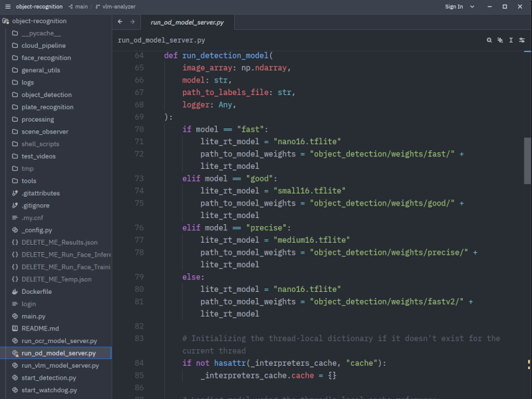This screenshot has width=532, height=399.
Task: Click the Python icon beside main.py
Action: (x=15, y=317)
